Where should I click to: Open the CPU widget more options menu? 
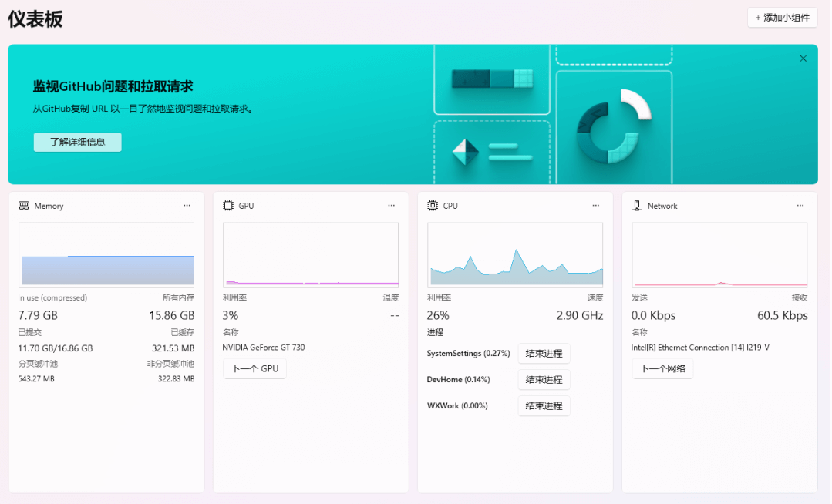point(596,206)
